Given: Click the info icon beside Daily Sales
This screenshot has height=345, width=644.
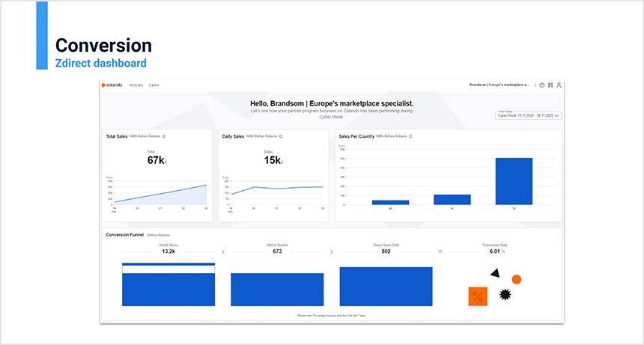Looking at the screenshot, I should [x=281, y=136].
